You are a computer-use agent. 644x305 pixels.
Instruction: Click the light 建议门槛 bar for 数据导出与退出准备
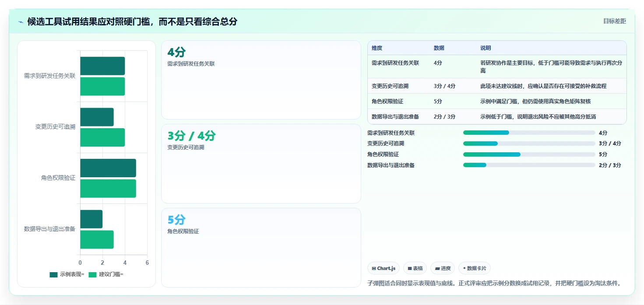[x=97, y=239]
